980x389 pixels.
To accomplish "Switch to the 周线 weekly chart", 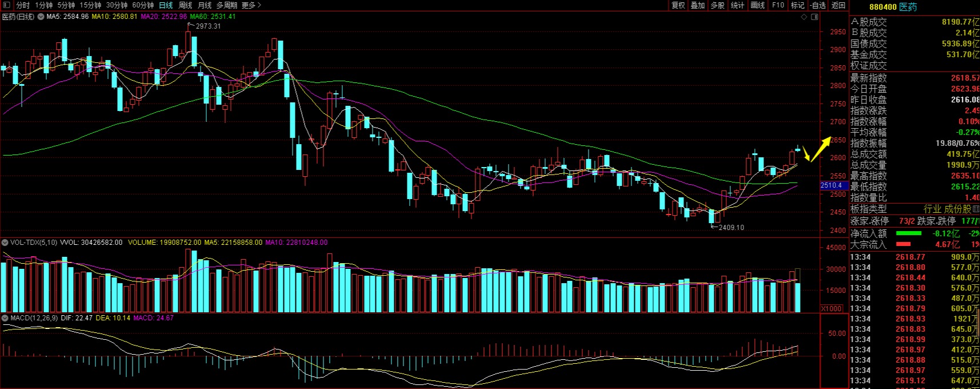I will [186, 5].
